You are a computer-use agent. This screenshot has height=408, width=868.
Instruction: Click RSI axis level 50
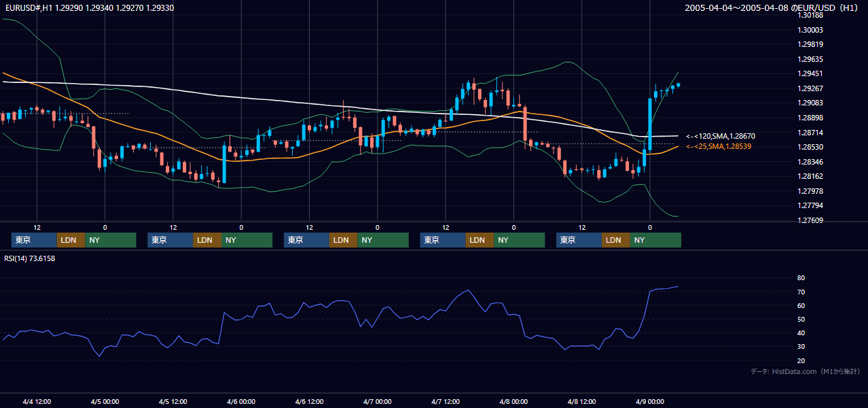pos(801,319)
